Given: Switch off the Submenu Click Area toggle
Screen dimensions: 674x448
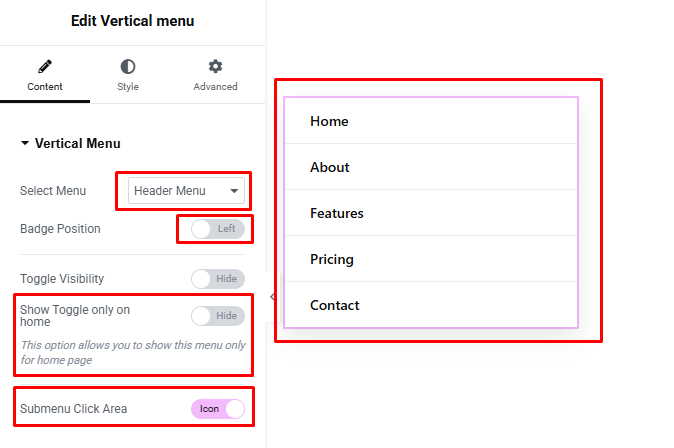Looking at the screenshot, I should (x=217, y=408).
